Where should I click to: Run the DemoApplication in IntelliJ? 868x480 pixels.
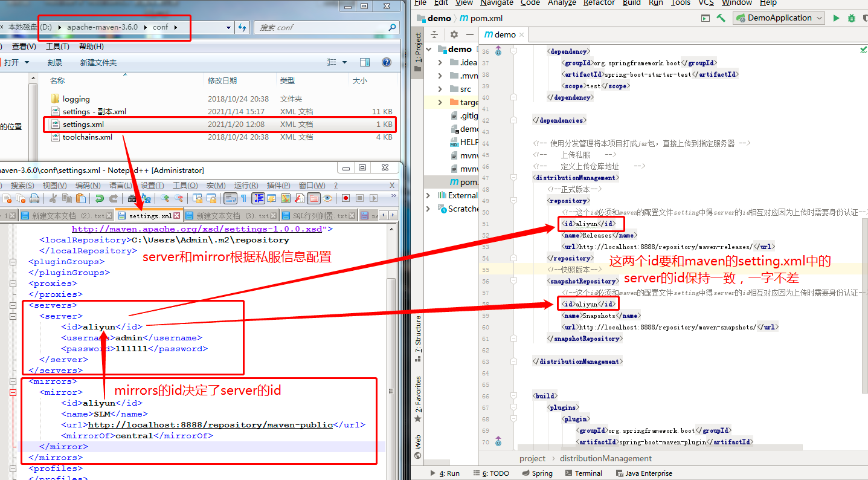(836, 18)
